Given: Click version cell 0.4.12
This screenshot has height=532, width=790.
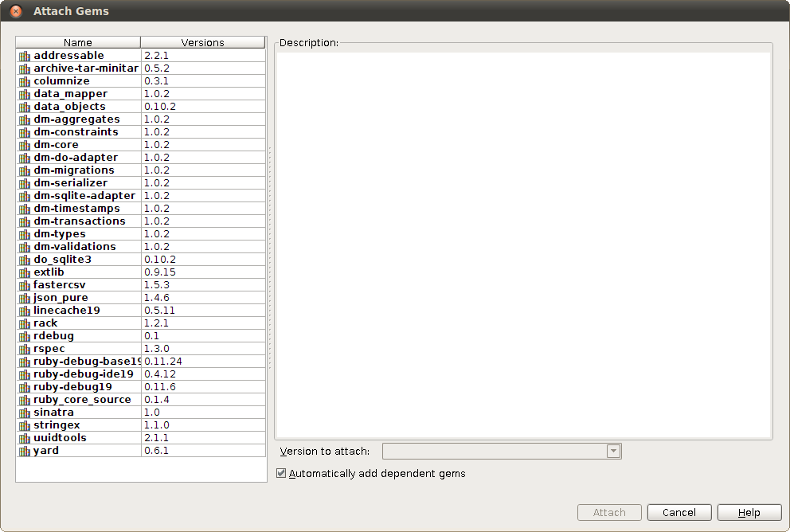Looking at the screenshot, I should click(x=203, y=374).
